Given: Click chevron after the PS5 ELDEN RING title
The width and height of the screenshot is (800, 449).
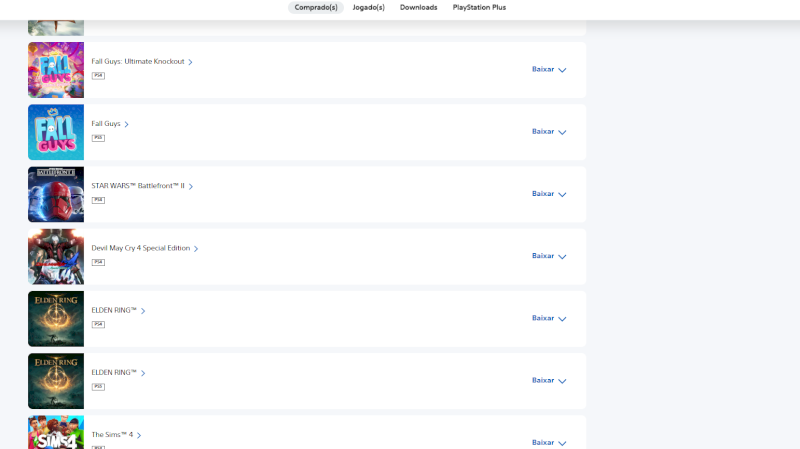Looking at the screenshot, I should [143, 373].
